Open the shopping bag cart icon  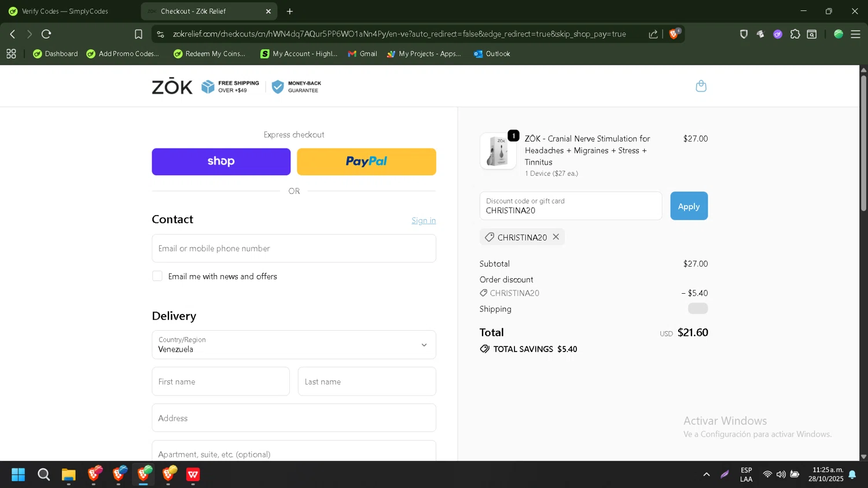(701, 86)
